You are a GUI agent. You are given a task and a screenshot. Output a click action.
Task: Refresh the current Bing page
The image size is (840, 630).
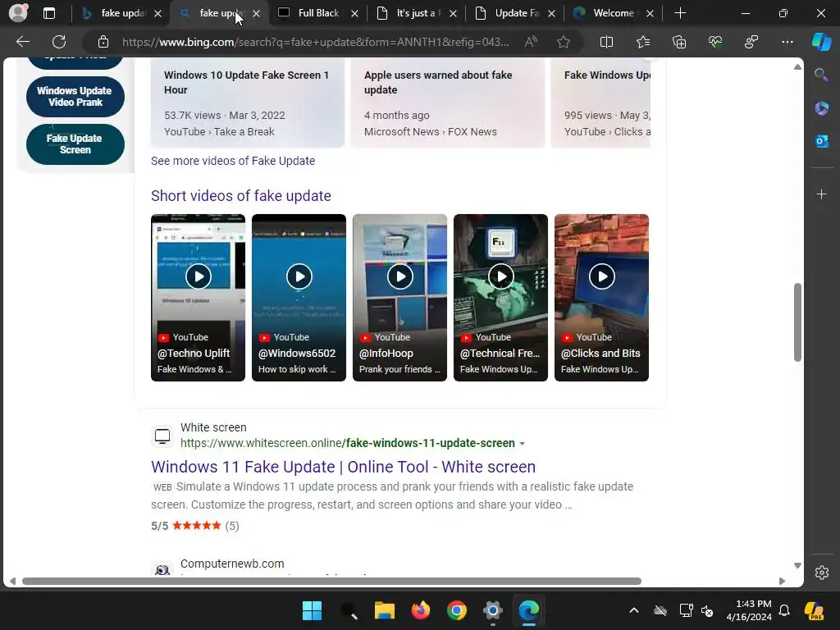tap(59, 42)
